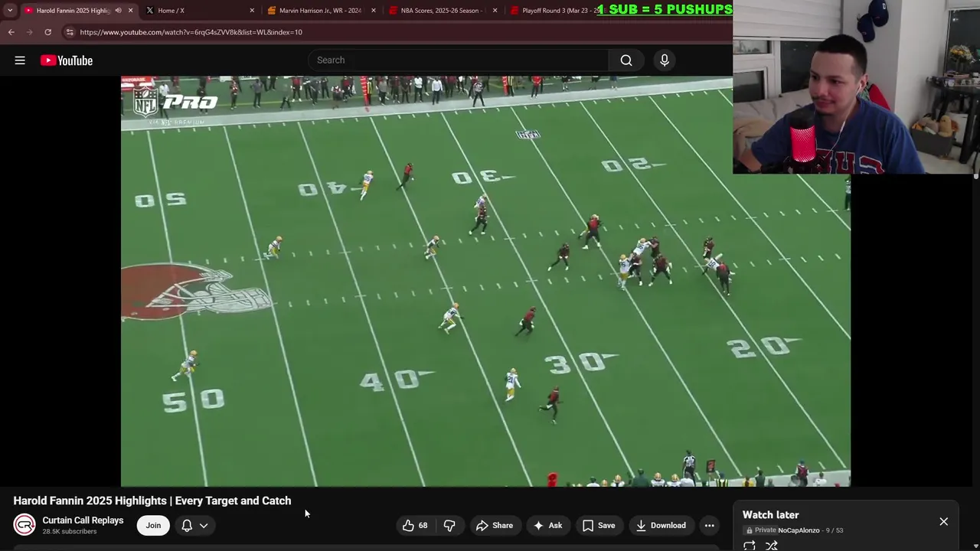This screenshot has width=980, height=551.
Task: Open the more actions three-dot menu
Action: (x=710, y=525)
